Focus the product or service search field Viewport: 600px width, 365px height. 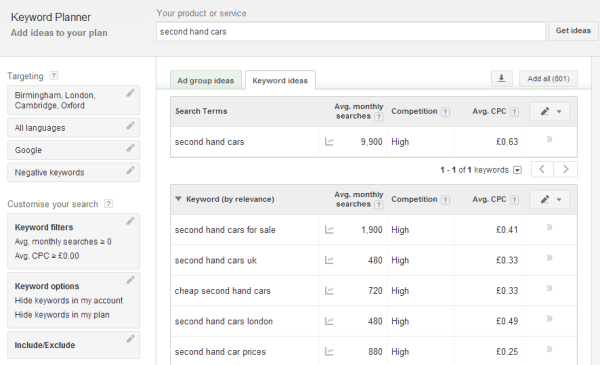(351, 31)
